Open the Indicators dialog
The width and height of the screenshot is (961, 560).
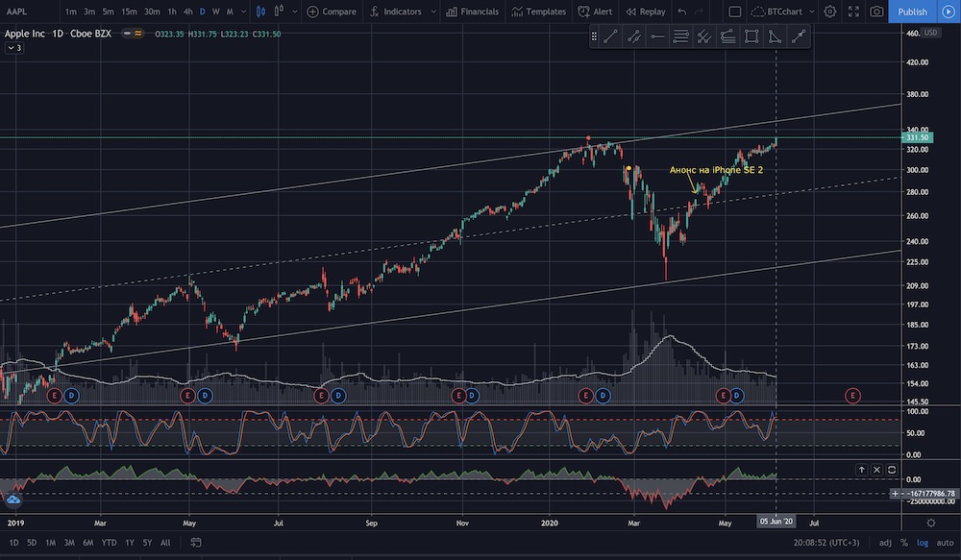tap(397, 11)
